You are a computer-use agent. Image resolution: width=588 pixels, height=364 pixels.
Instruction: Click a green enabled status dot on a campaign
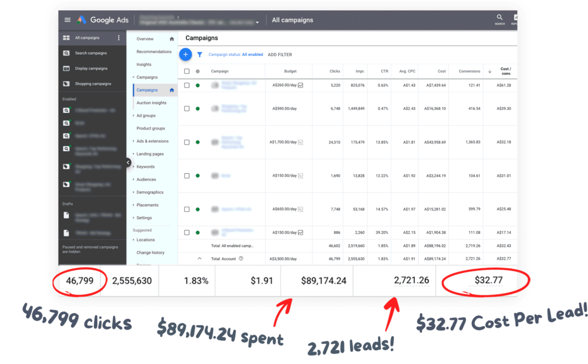tap(198, 85)
